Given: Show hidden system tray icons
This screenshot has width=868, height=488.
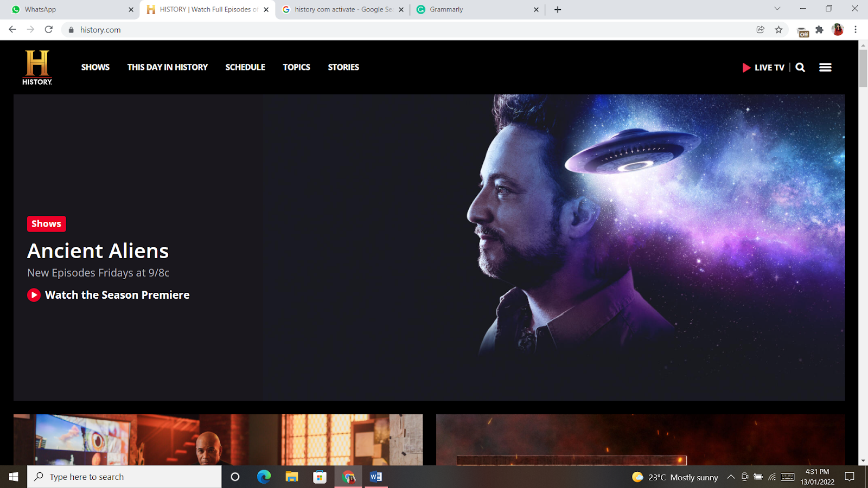Looking at the screenshot, I should pos(731,477).
